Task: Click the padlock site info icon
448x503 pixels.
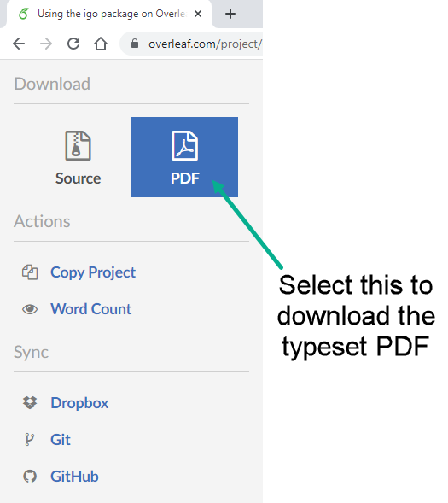Action: click(135, 44)
